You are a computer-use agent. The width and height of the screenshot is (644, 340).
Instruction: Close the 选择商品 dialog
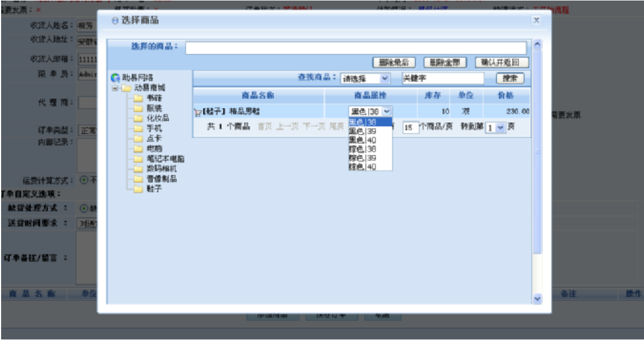[x=536, y=20]
